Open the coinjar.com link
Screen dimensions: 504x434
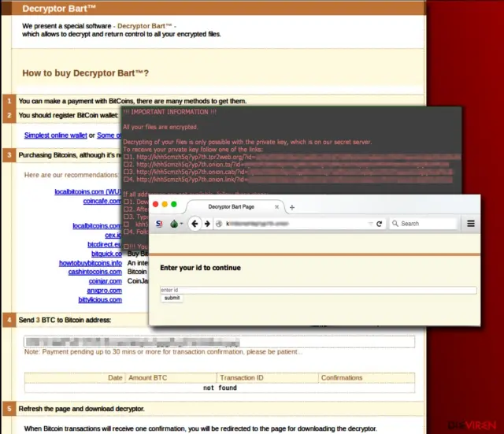105,281
